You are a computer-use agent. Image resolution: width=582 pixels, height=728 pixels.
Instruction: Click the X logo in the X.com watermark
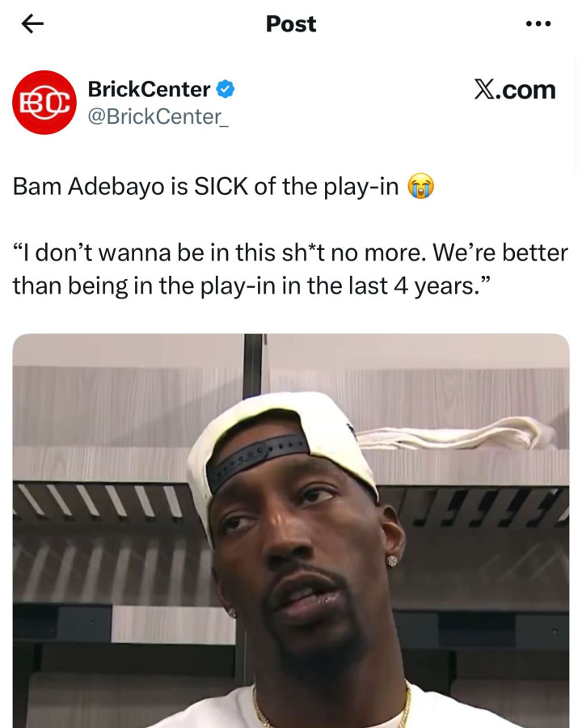click(x=484, y=90)
